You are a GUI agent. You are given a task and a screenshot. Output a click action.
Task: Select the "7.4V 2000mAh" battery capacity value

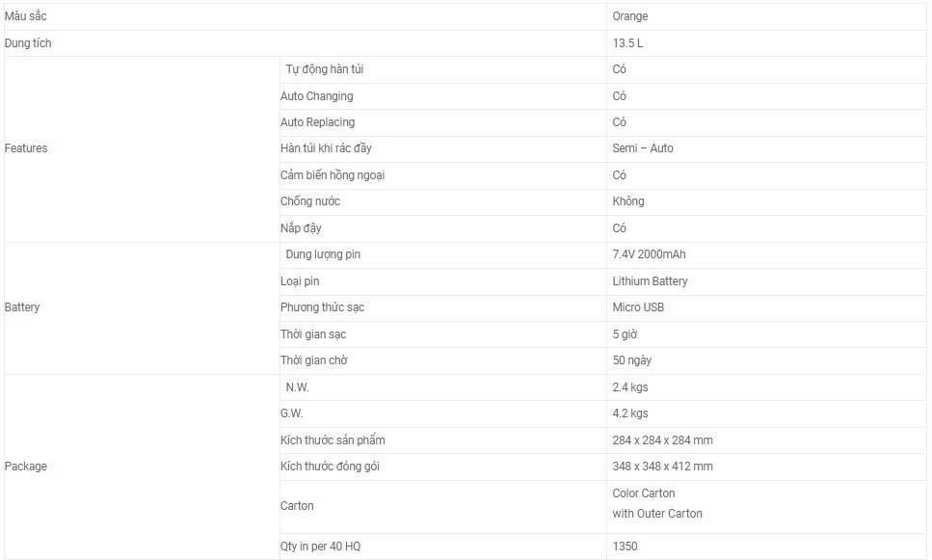650,254
